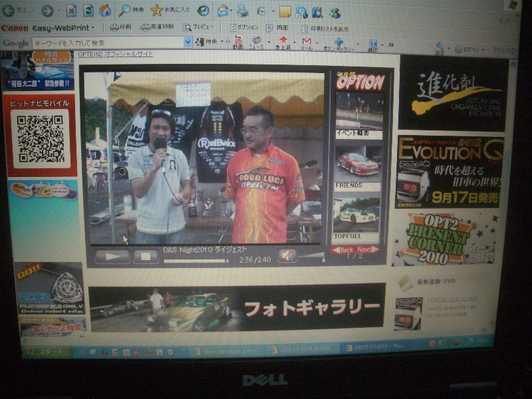Open the Evolution Q 9月17日発売 banner

pos(449,172)
